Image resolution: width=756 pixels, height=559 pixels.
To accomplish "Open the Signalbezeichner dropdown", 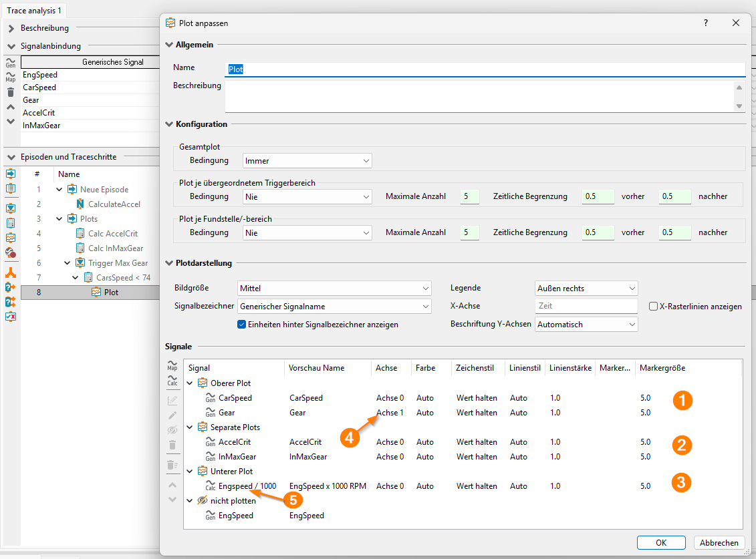I will [334, 307].
